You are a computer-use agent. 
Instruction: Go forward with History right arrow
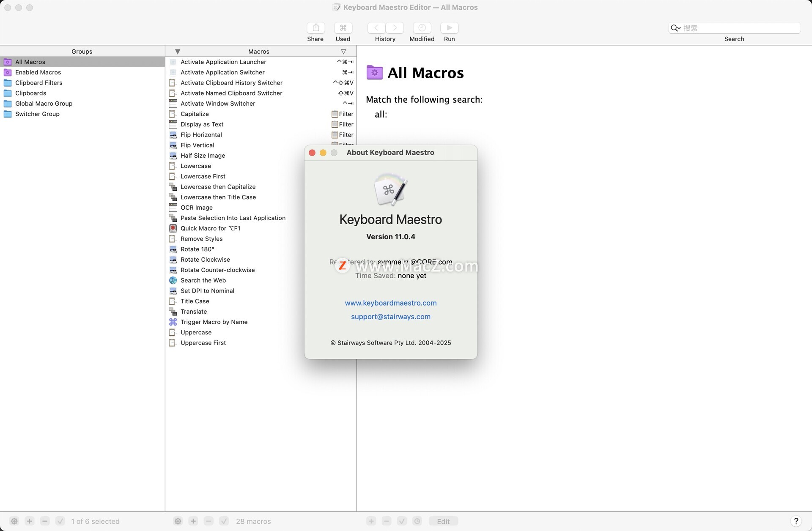[x=395, y=28]
